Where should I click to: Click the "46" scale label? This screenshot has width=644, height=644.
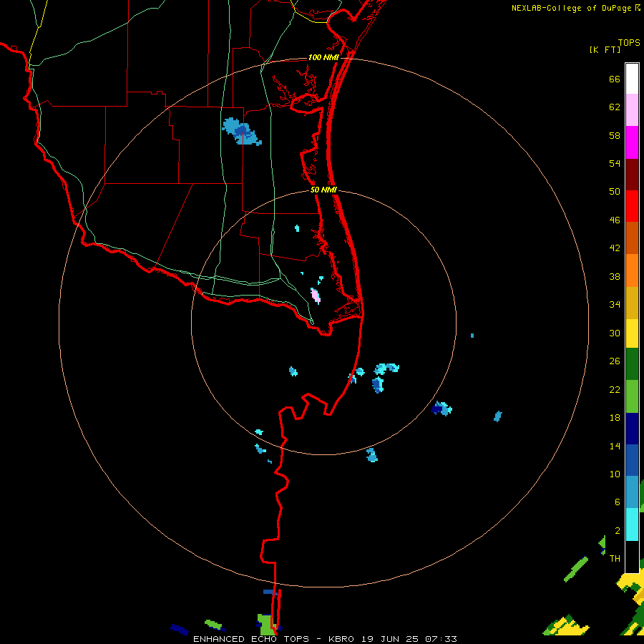click(615, 220)
